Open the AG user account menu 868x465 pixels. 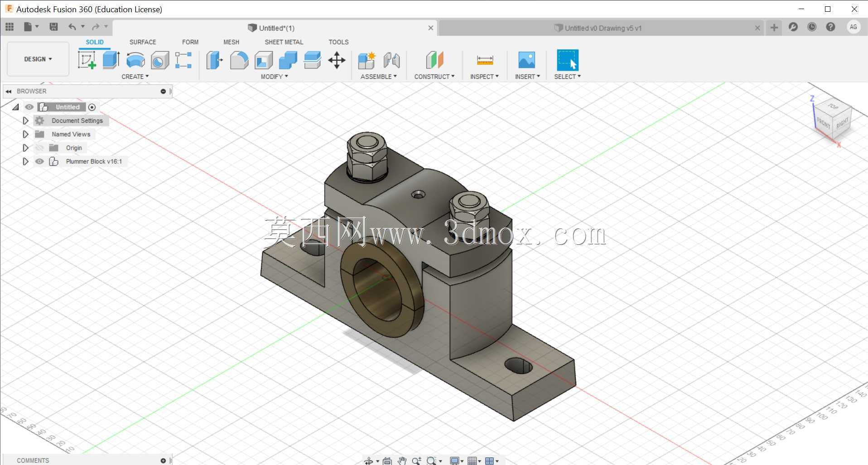(x=854, y=27)
